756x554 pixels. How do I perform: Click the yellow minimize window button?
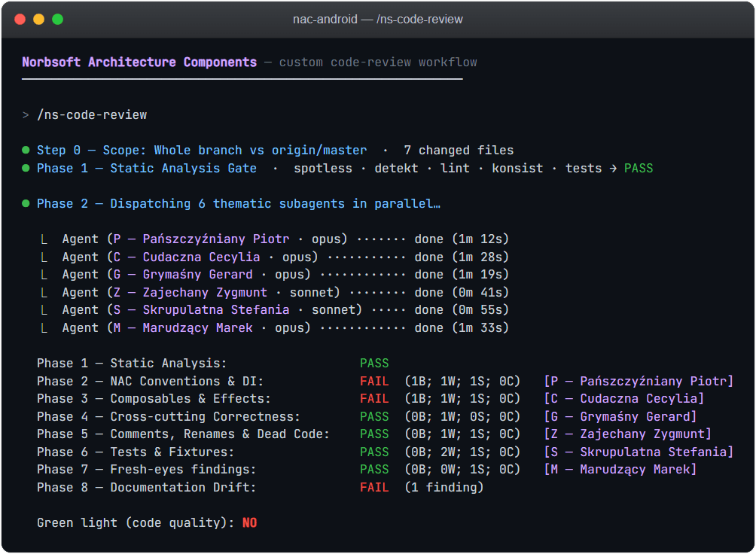coord(38,20)
